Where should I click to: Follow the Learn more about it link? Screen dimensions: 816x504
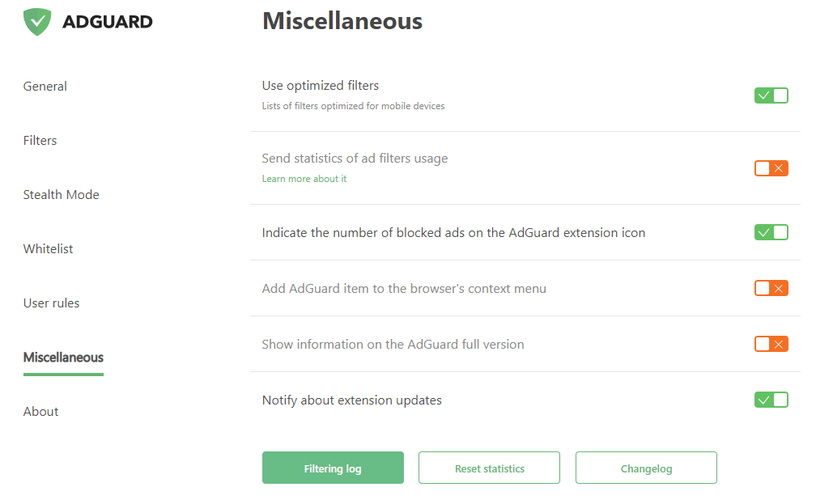click(x=304, y=179)
